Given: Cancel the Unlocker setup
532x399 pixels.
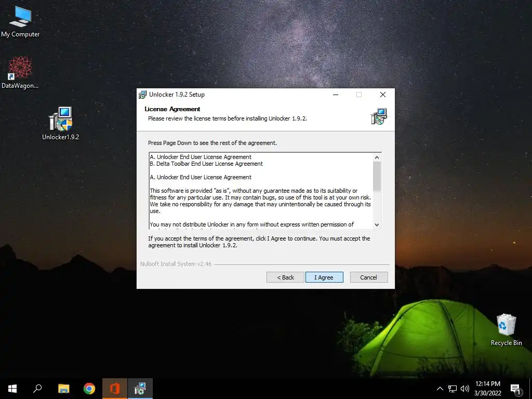Looking at the screenshot, I should click(x=368, y=277).
